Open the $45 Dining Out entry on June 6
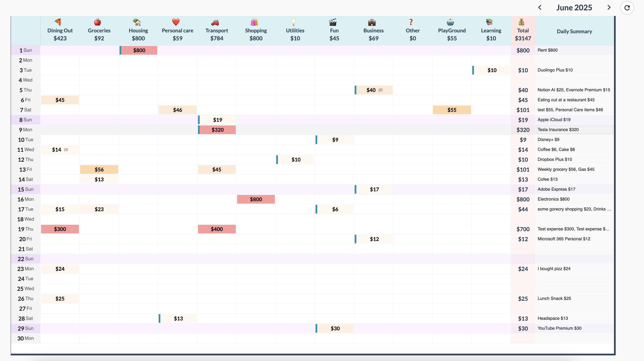 click(x=60, y=100)
